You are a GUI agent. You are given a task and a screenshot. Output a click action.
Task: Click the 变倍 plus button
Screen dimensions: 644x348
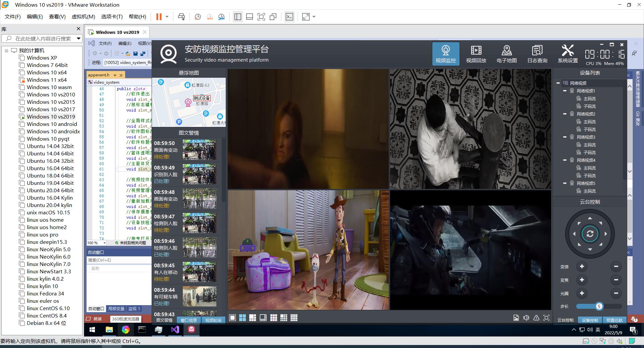pyautogui.click(x=582, y=267)
